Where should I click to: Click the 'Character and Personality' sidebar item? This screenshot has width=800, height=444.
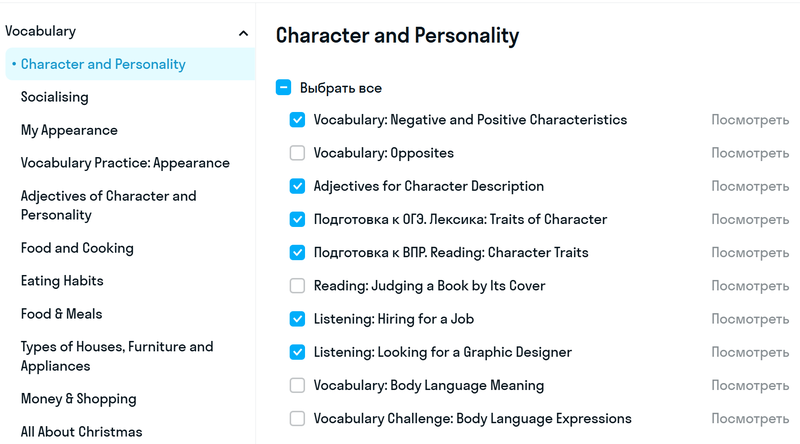click(x=103, y=64)
